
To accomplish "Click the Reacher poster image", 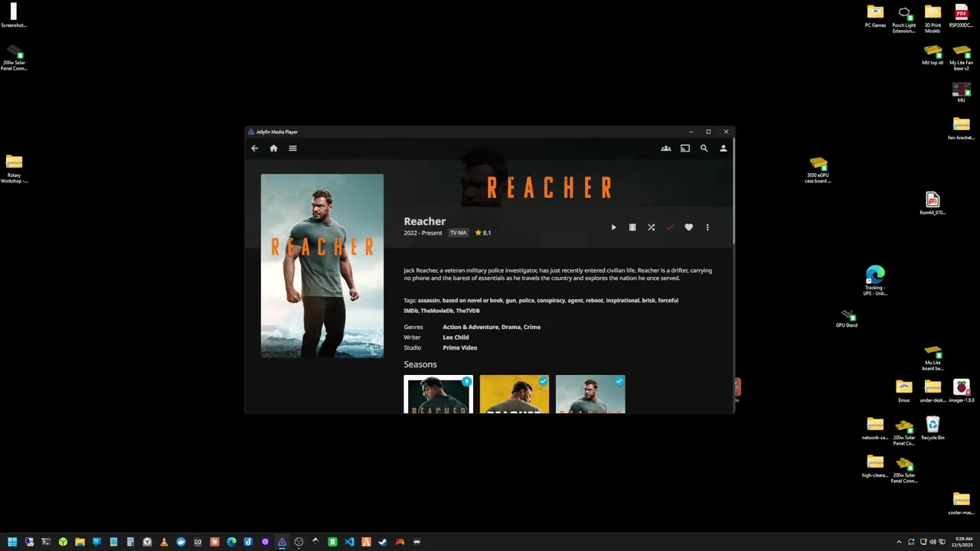I will pos(322,266).
